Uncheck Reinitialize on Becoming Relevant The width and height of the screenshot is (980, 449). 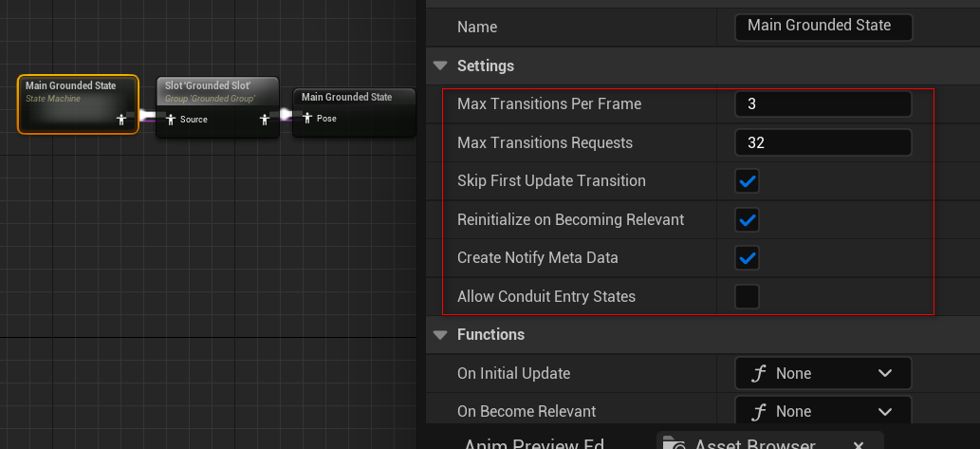pos(748,220)
